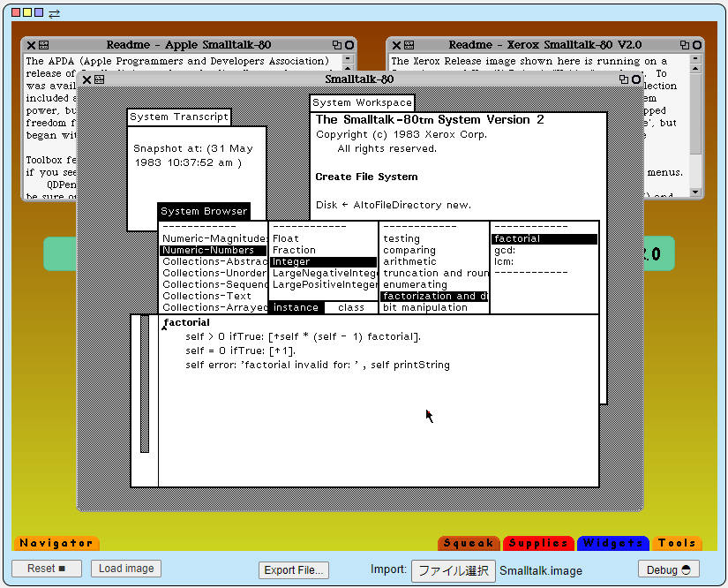Open the Widgets flap tab
Screen dimensions: 728x588
[x=613, y=543]
